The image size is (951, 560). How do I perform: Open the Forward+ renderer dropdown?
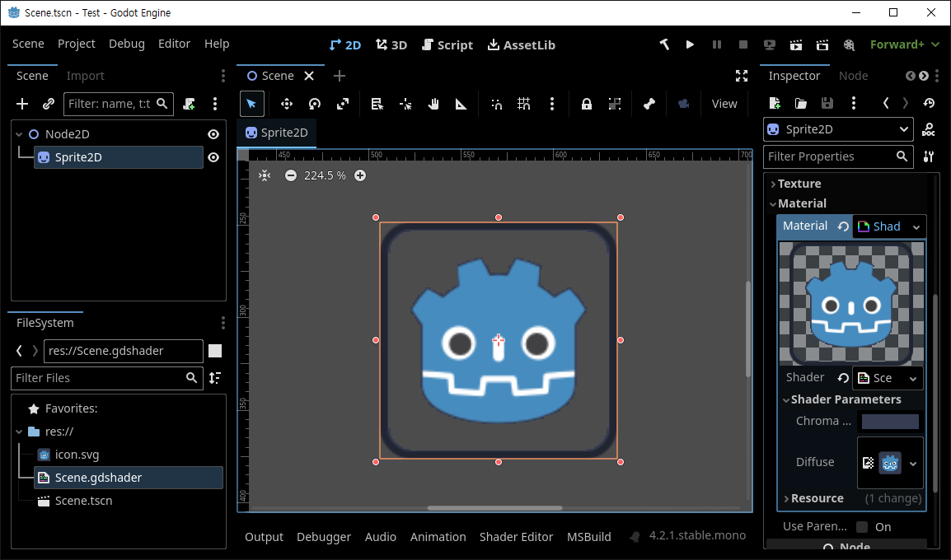[904, 44]
